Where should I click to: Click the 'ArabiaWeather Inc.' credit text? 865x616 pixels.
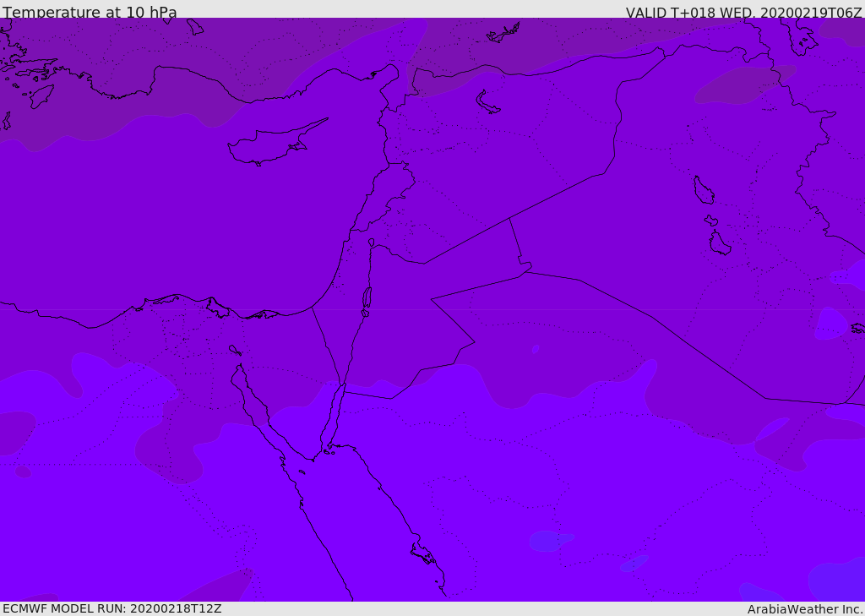tap(805, 609)
